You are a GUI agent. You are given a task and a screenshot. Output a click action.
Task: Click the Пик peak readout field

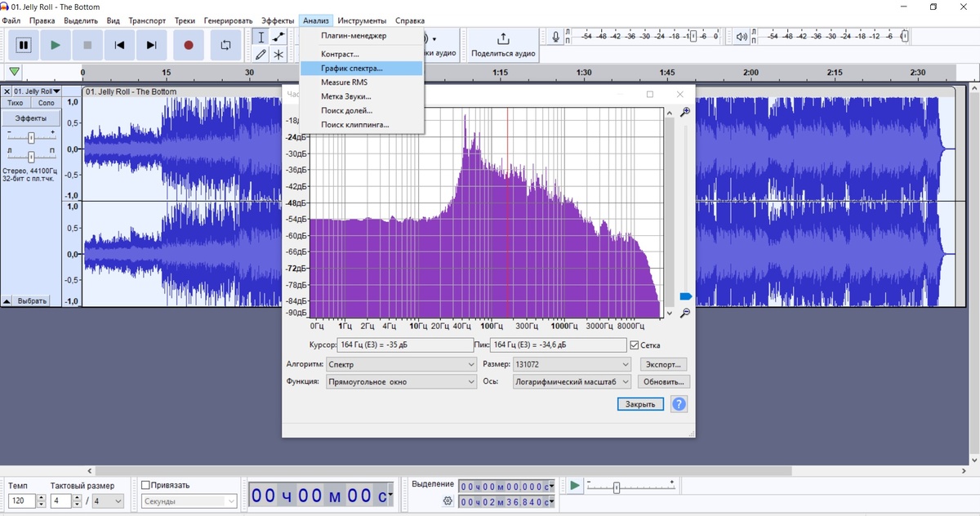[559, 345]
